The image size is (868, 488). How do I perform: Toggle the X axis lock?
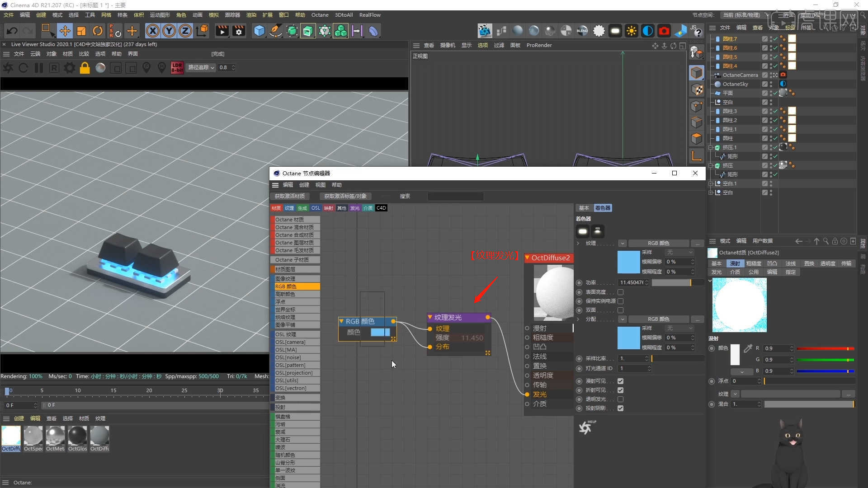click(x=153, y=31)
